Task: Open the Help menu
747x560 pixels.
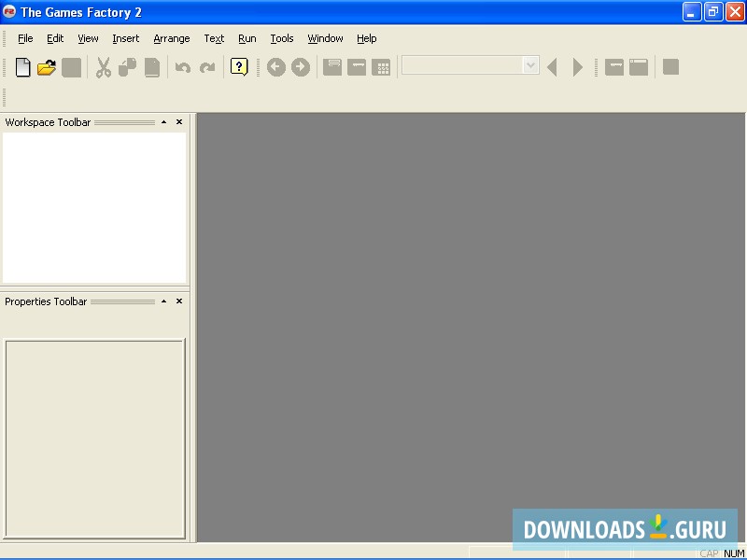Action: tap(367, 38)
